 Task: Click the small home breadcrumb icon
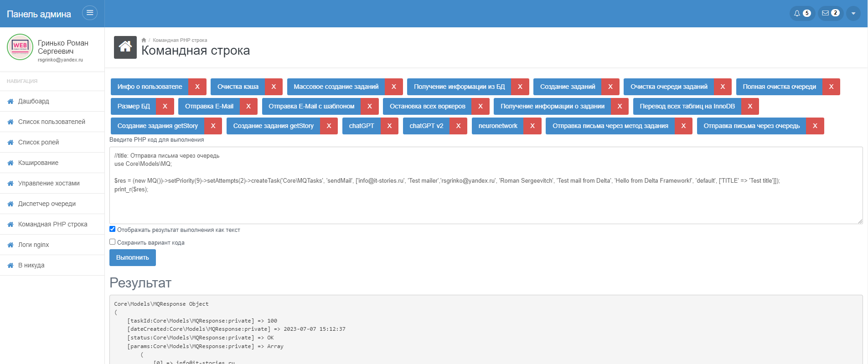[144, 40]
